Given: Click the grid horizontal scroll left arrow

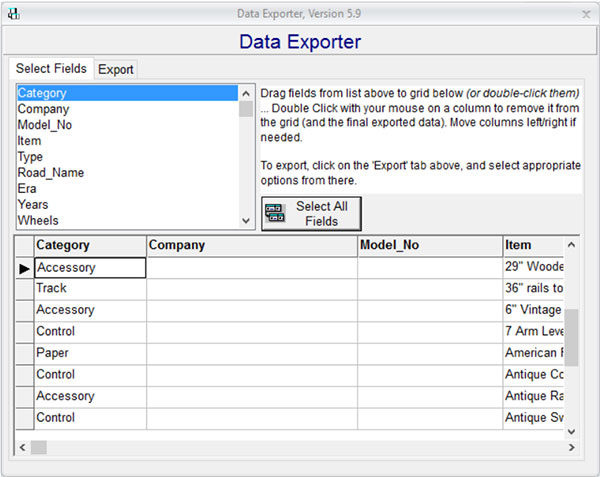Looking at the screenshot, I should (x=23, y=447).
